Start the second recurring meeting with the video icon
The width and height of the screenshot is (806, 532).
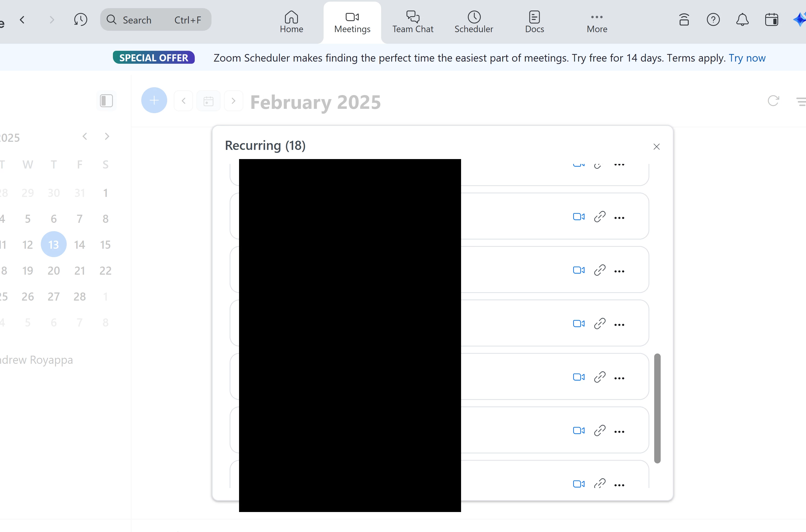click(579, 217)
